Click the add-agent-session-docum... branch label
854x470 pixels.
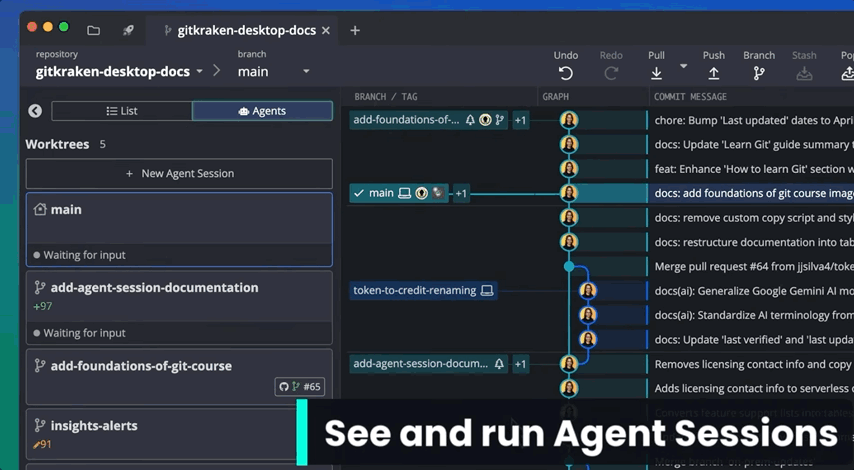pos(428,363)
